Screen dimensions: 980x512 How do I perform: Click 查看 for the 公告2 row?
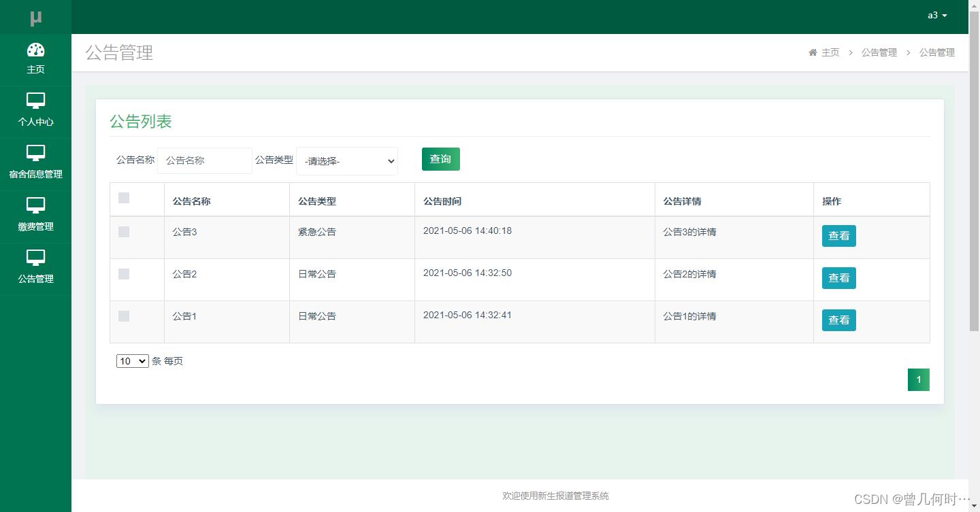point(838,278)
